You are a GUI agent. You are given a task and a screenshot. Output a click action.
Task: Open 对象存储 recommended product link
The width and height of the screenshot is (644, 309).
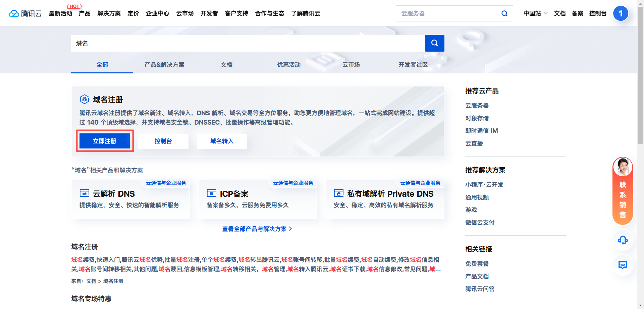tap(477, 118)
